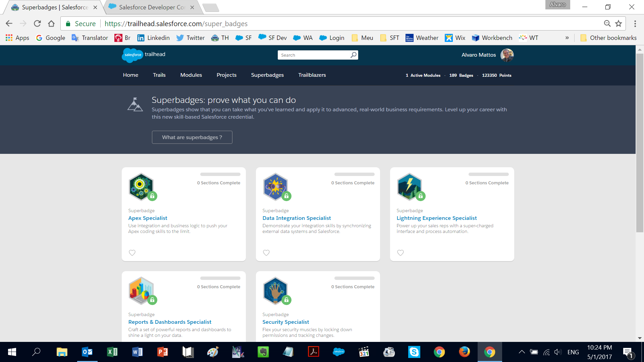Viewport: 644px width, 362px height.
Task: Click the search magnifier icon in Trailhead
Action: click(353, 55)
